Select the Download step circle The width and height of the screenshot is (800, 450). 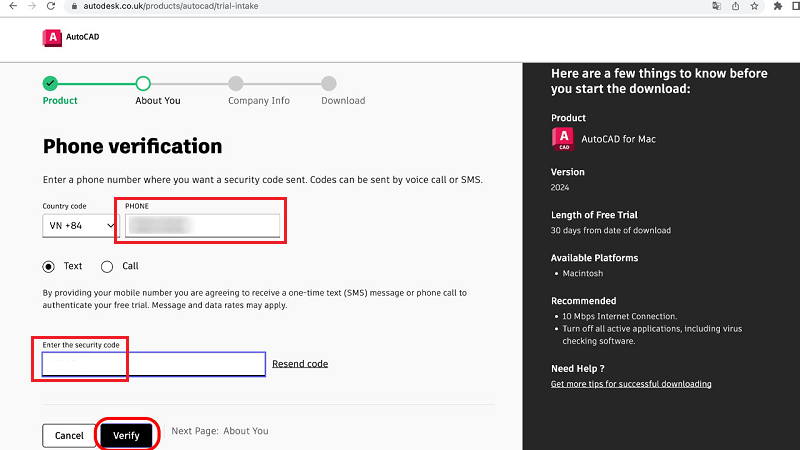329,83
